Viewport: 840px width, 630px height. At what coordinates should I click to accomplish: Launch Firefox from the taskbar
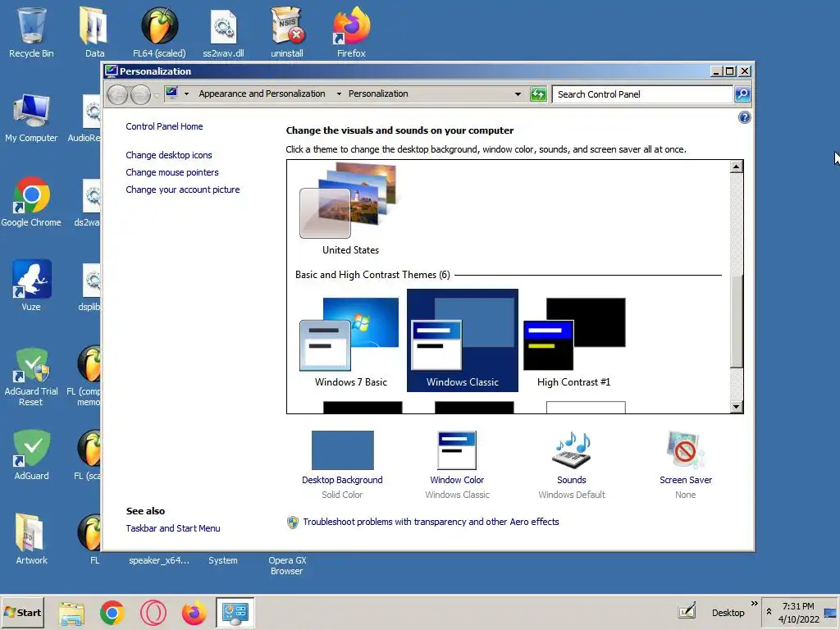(194, 613)
